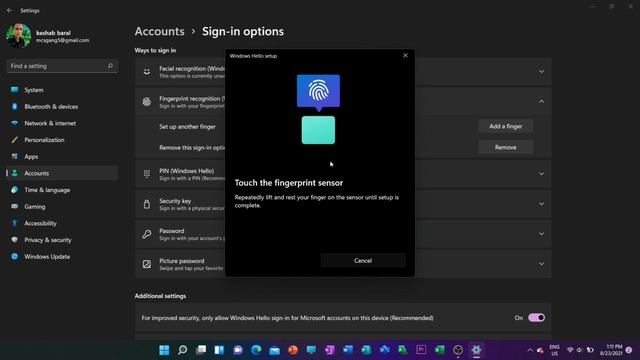Open taskbar Search
The image size is (640, 360).
(182, 350)
